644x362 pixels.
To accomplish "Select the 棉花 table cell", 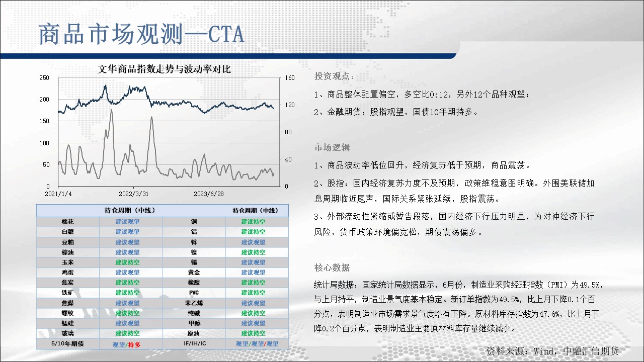I will pos(67,222).
